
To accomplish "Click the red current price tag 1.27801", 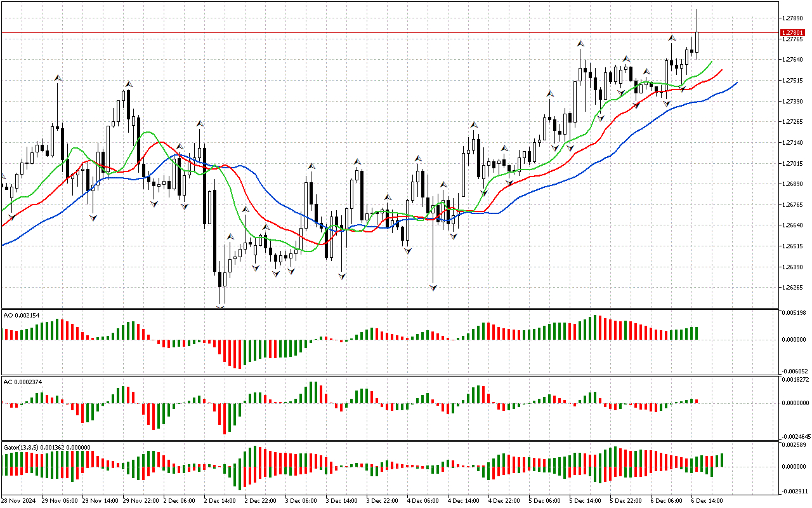I will click(793, 32).
